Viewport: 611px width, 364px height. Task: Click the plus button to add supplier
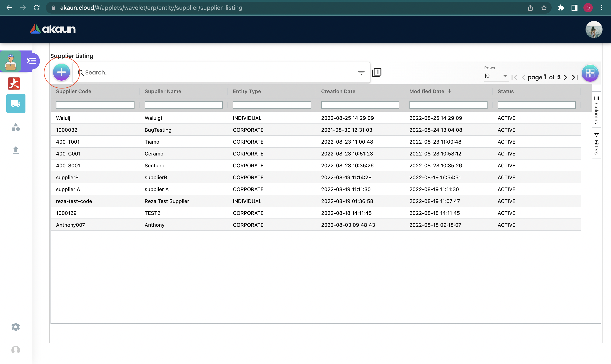click(x=61, y=72)
